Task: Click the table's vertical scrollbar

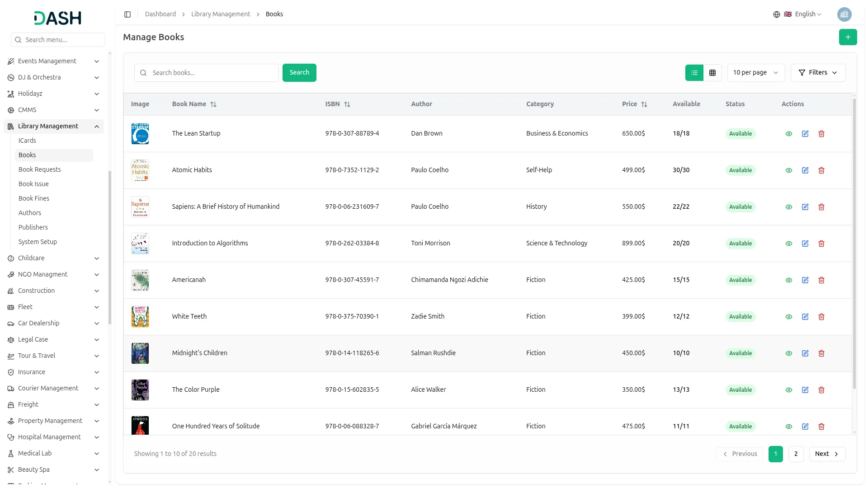Action: click(x=854, y=244)
